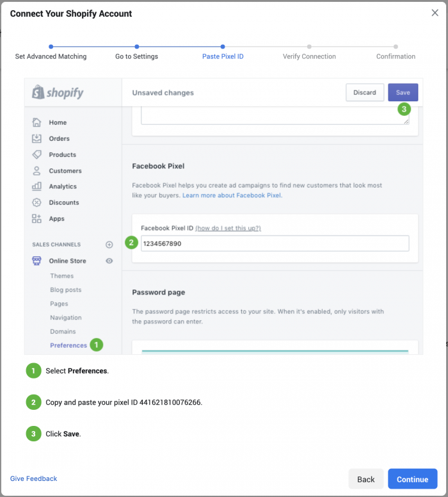The width and height of the screenshot is (448, 497).
Task: Click the 'SALES CHANNELS' label
Action: point(56,245)
